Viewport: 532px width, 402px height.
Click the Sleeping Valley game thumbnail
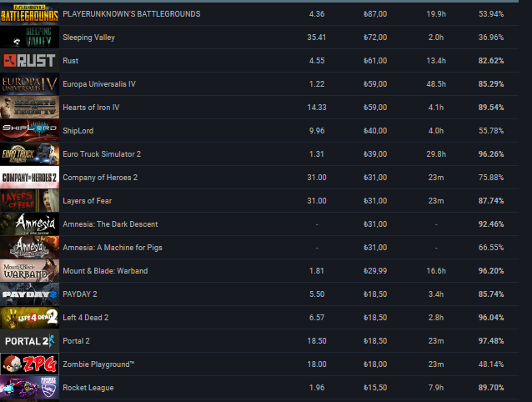click(x=29, y=38)
